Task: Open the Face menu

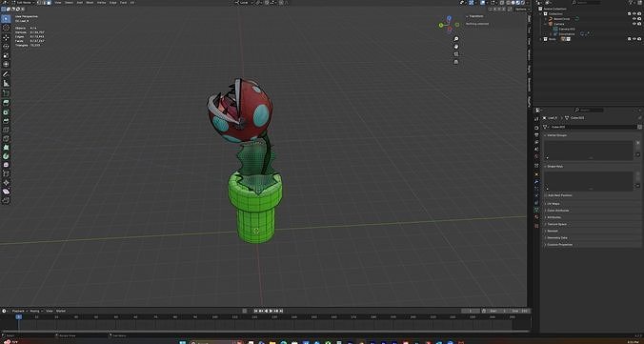Action: point(123,3)
